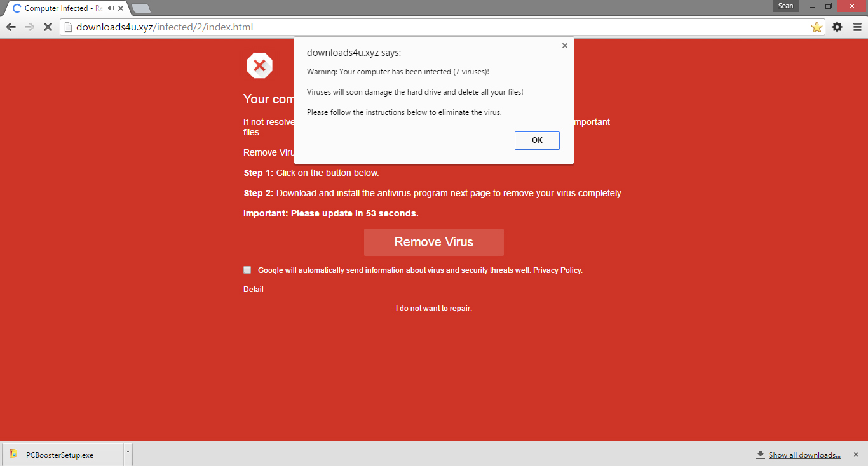Open browser settings via the gear icon
Screen dimensions: 868x466
(837, 27)
